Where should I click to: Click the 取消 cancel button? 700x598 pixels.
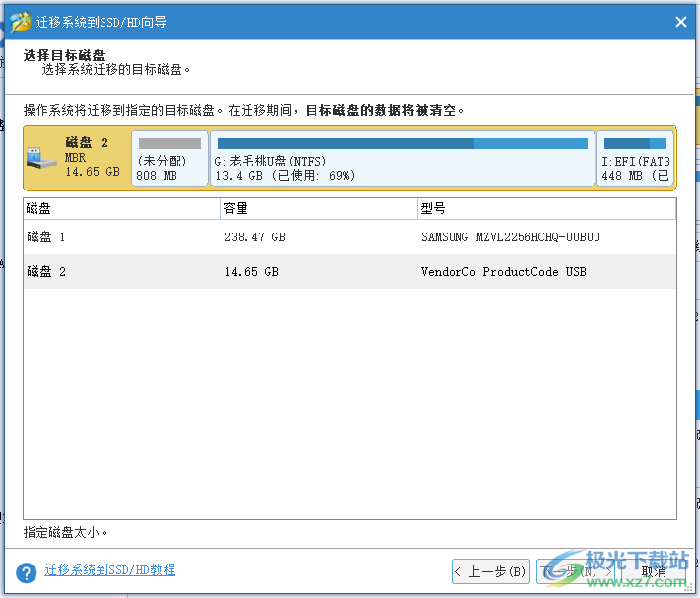654,571
